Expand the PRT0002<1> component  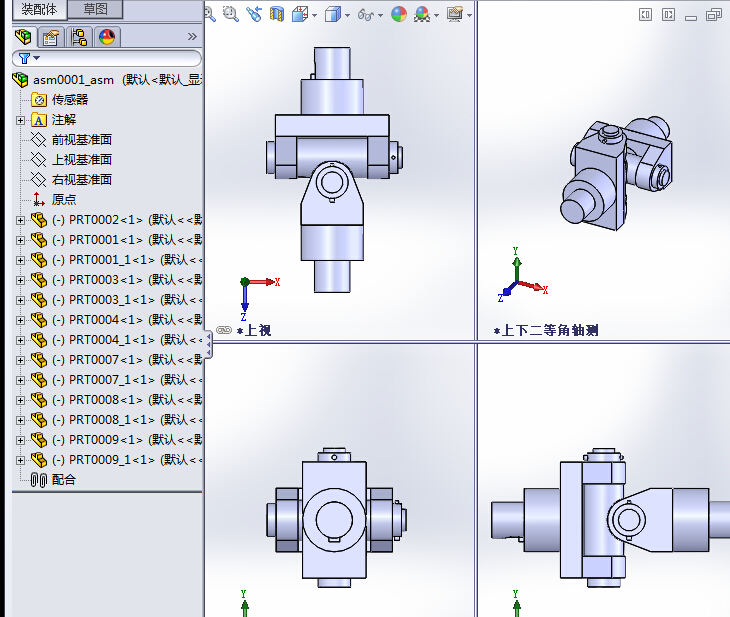click(x=20, y=220)
